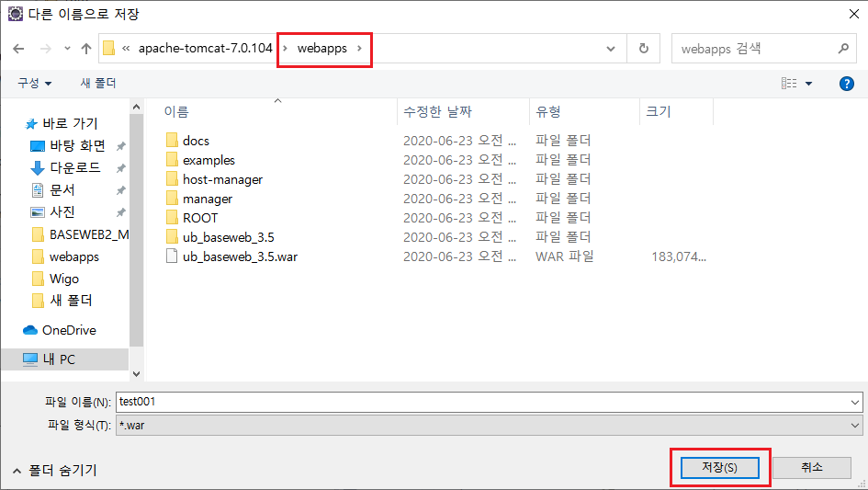Click the search magnifier icon
The width and height of the screenshot is (868, 490).
843,49
